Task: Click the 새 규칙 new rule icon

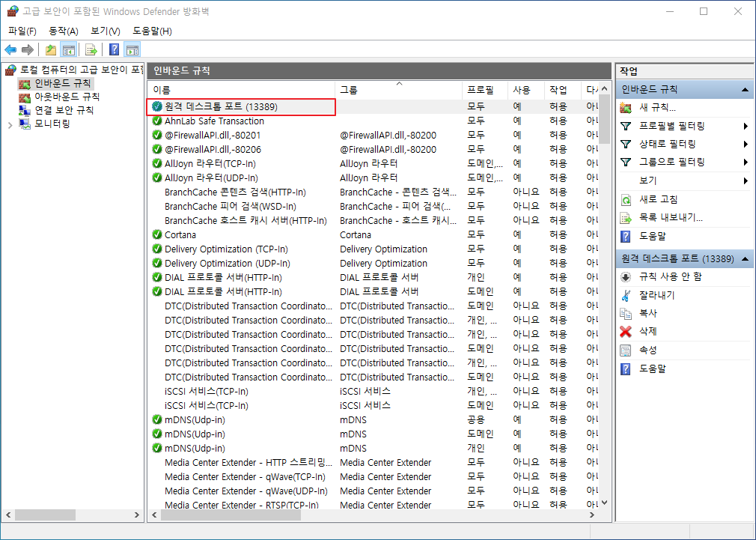Action: point(626,108)
